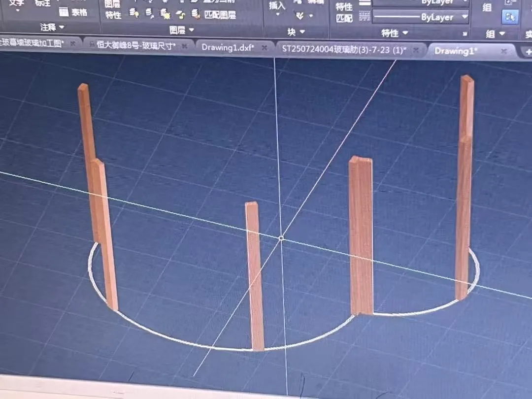
Task: Click the layer-stack icon with the arrow
Action: [x=150, y=14]
